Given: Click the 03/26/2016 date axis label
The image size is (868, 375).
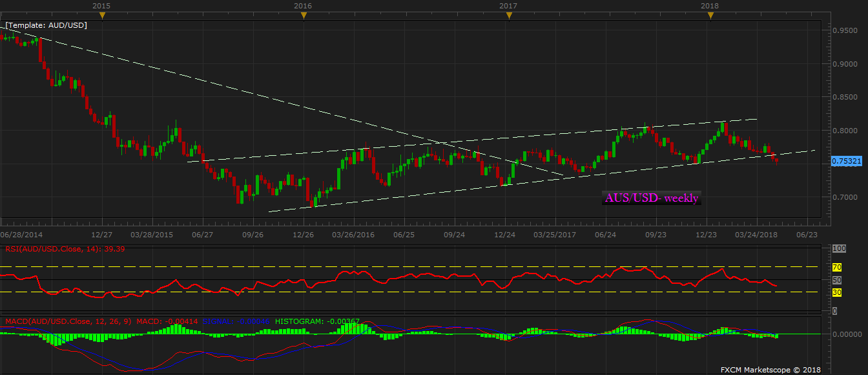Looking at the screenshot, I should click(x=353, y=235).
